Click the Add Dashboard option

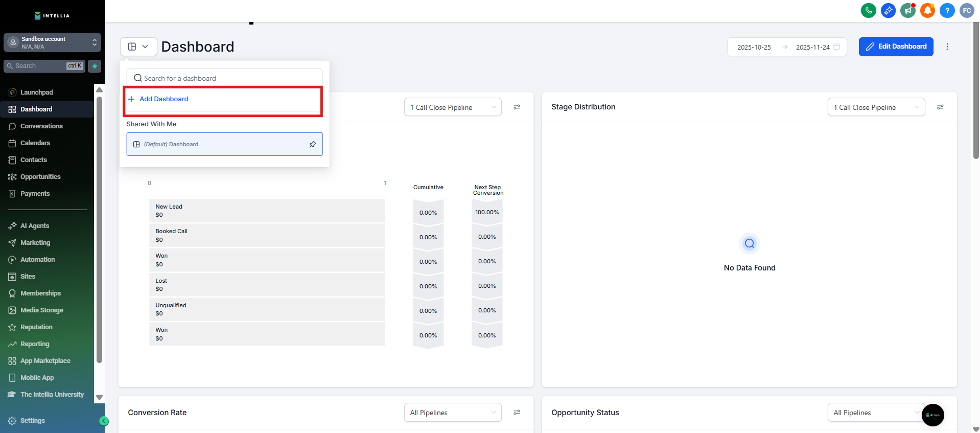coord(164,99)
